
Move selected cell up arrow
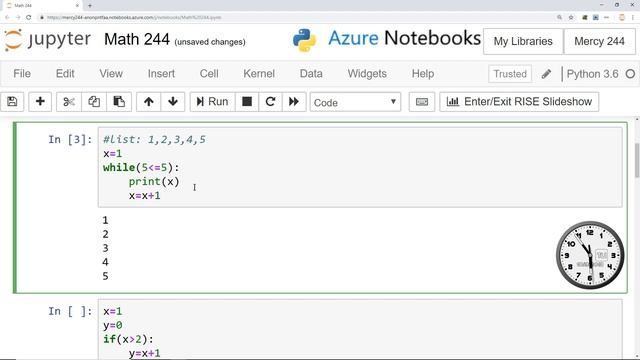149,102
